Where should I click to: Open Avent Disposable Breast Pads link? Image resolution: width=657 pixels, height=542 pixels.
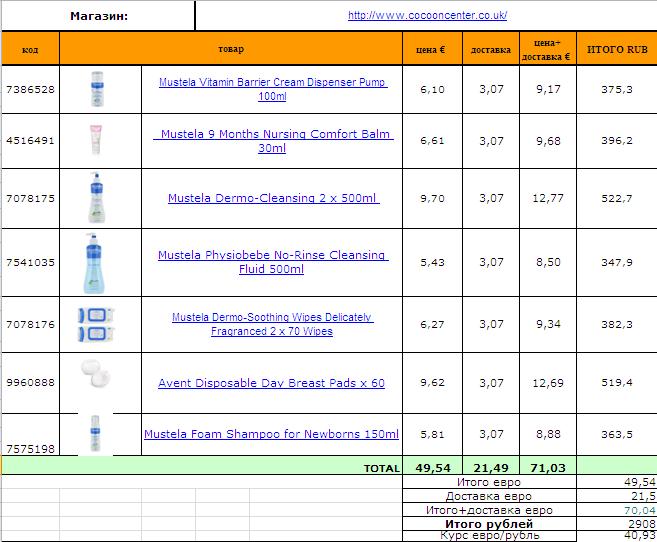click(x=271, y=383)
